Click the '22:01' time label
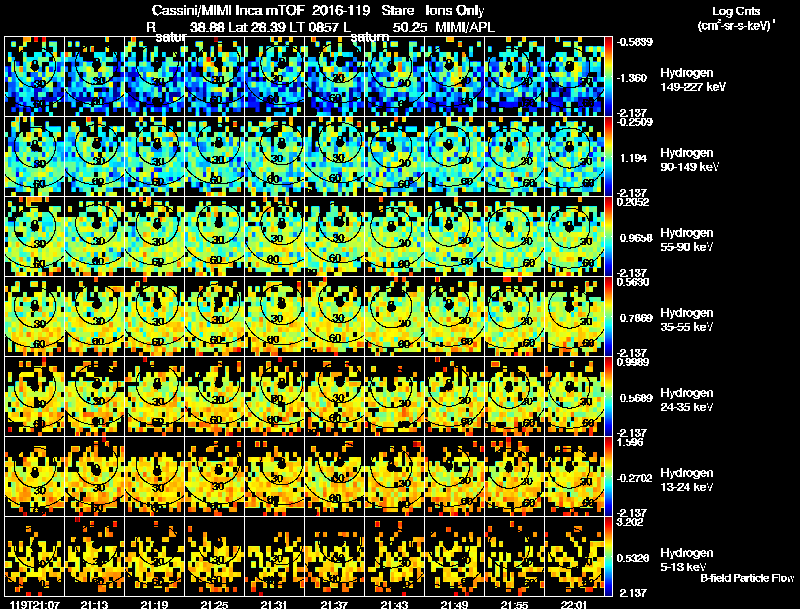This screenshot has width=800, height=609. tap(574, 604)
